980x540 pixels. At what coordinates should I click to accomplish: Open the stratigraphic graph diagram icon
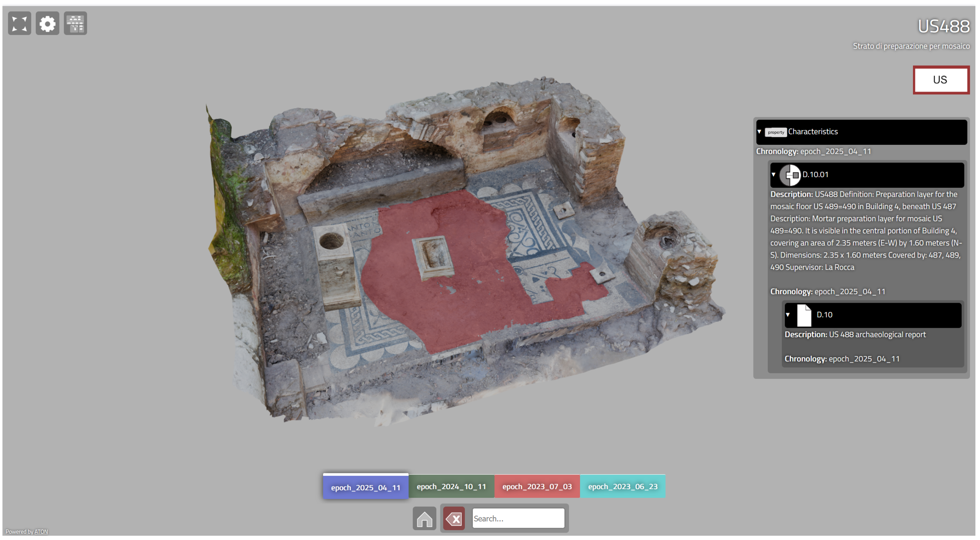[75, 24]
